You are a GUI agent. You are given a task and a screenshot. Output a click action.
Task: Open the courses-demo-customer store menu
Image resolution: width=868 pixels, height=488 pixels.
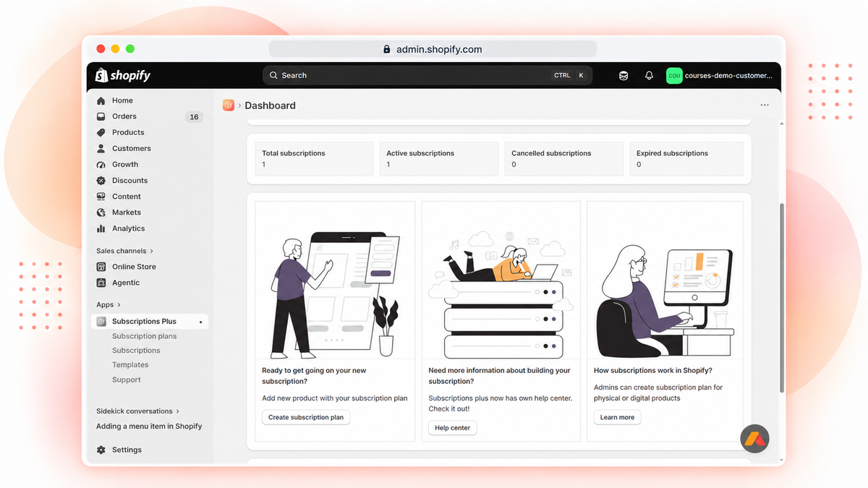719,75
